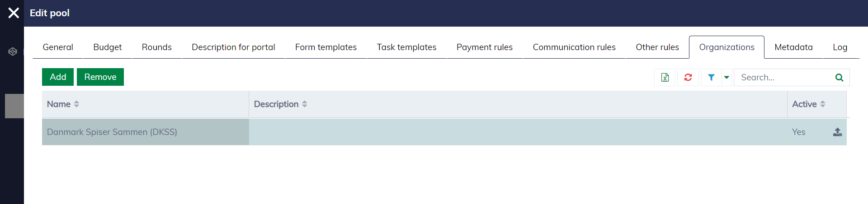
Task: Focus the Search input field
Action: point(784,78)
